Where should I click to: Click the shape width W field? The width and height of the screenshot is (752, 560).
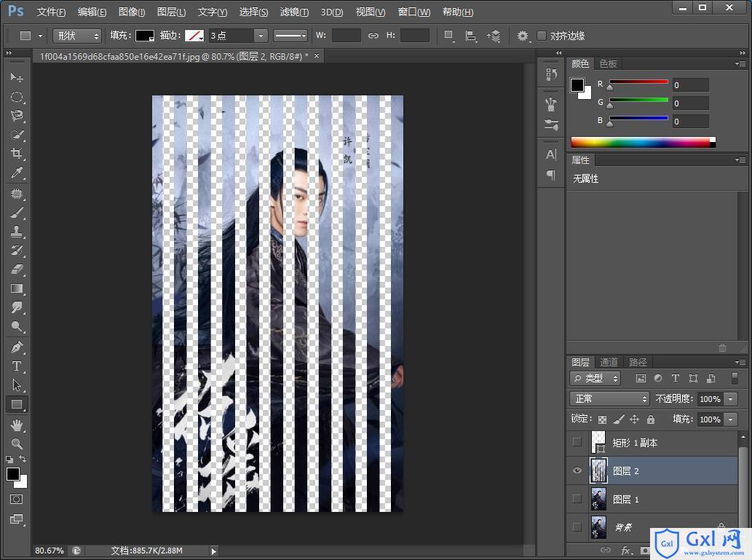[347, 36]
